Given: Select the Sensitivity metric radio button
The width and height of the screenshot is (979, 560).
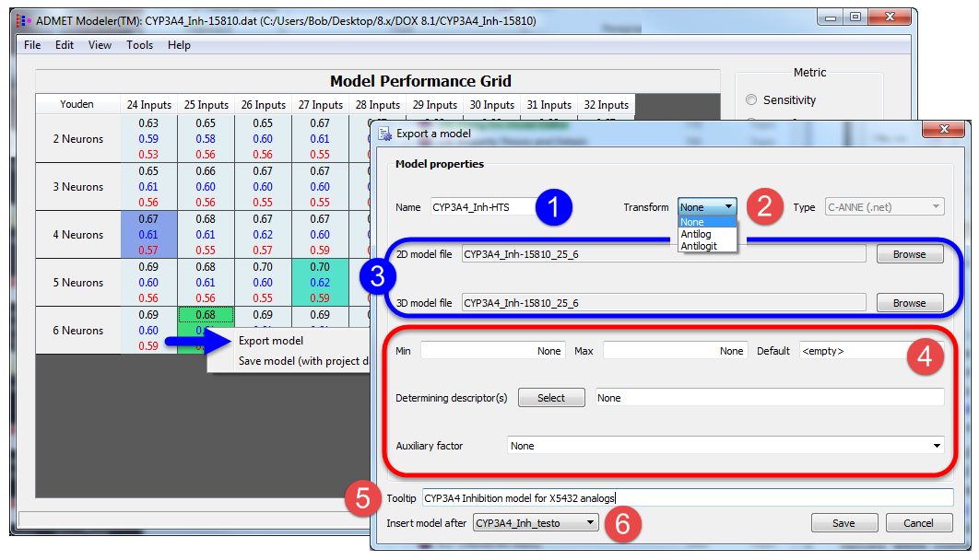Looking at the screenshot, I should tap(751, 99).
